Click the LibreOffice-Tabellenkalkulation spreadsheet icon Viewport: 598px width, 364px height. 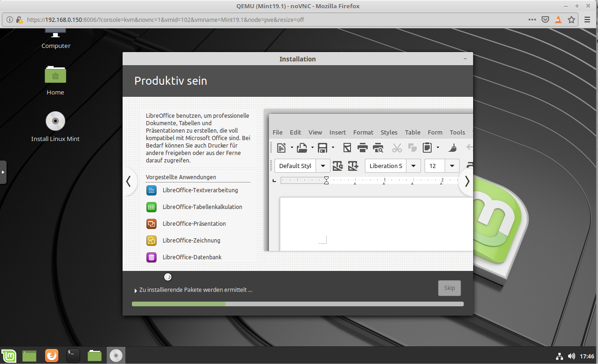[x=151, y=207]
